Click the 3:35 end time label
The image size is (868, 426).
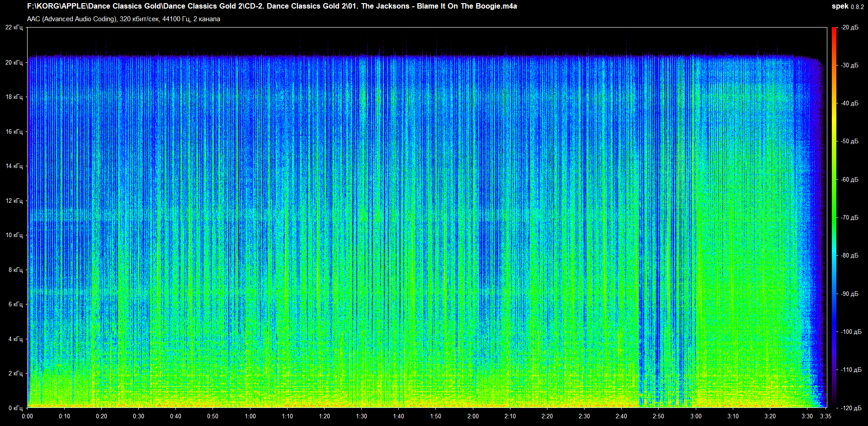[826, 416]
